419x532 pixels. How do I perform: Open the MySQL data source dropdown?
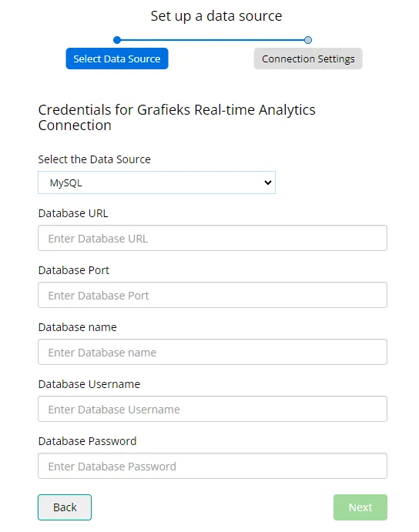tap(156, 182)
